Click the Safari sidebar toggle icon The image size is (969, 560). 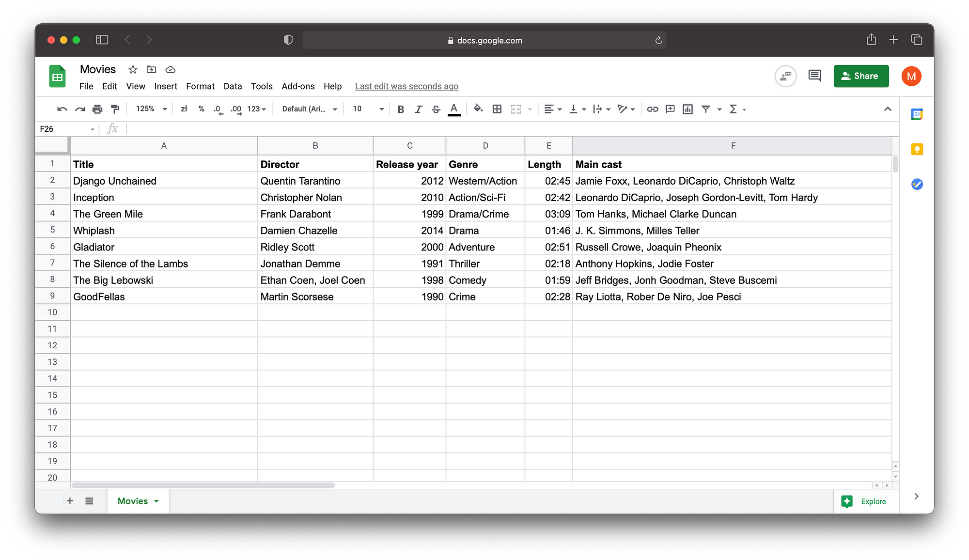coord(102,40)
